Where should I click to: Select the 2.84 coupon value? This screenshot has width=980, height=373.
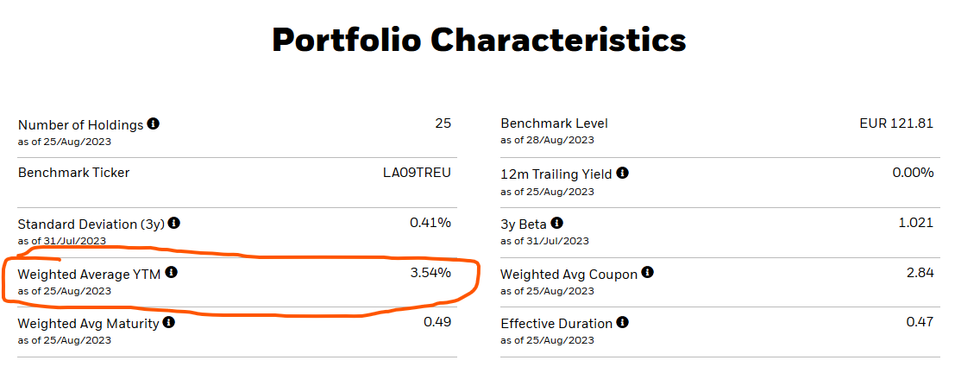click(920, 272)
